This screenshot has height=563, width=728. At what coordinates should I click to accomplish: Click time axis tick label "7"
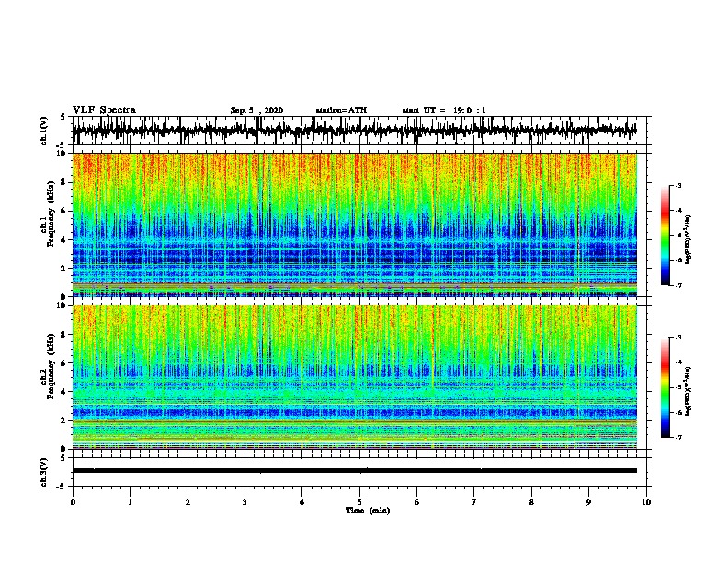click(x=474, y=502)
